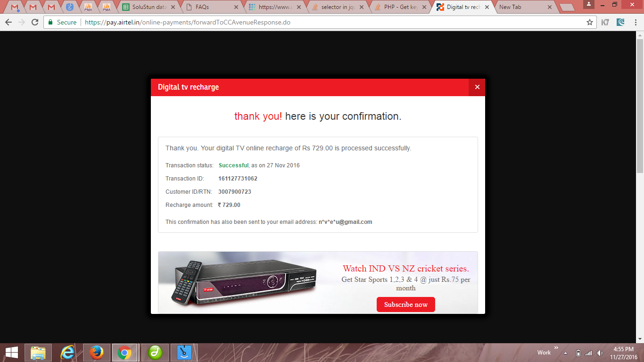The width and height of the screenshot is (644, 362).
Task: Open the Windows Start menu
Action: [12, 352]
